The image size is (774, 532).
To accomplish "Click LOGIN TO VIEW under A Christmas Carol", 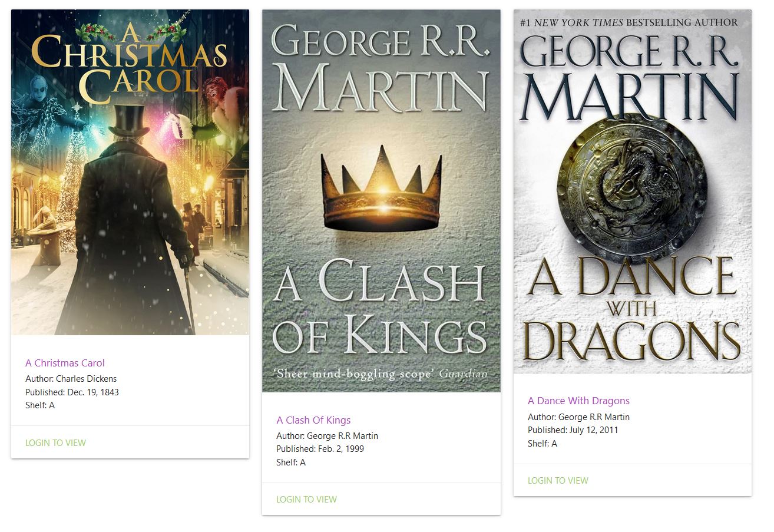I will coord(55,442).
